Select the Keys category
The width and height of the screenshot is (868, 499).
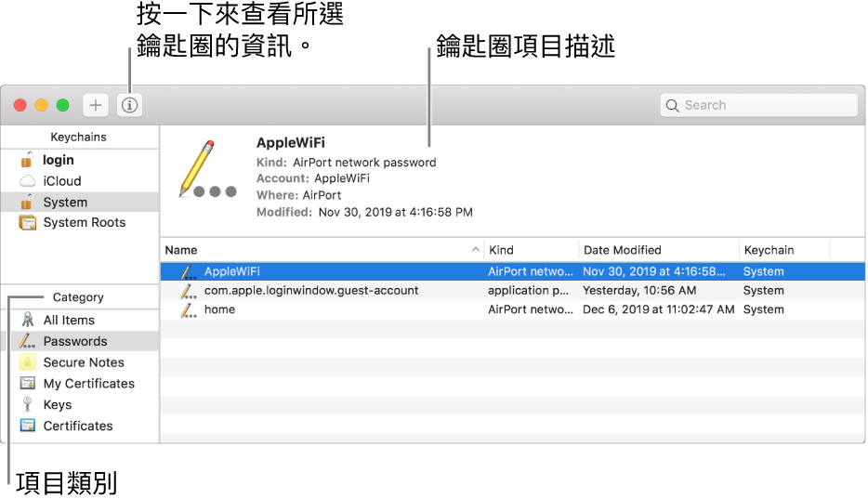80,404
